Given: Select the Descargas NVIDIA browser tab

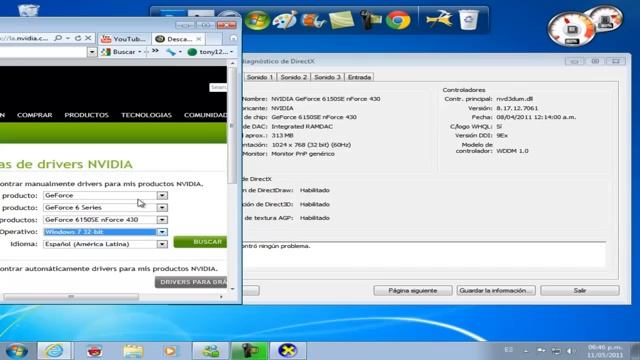Looking at the screenshot, I should [x=178, y=39].
